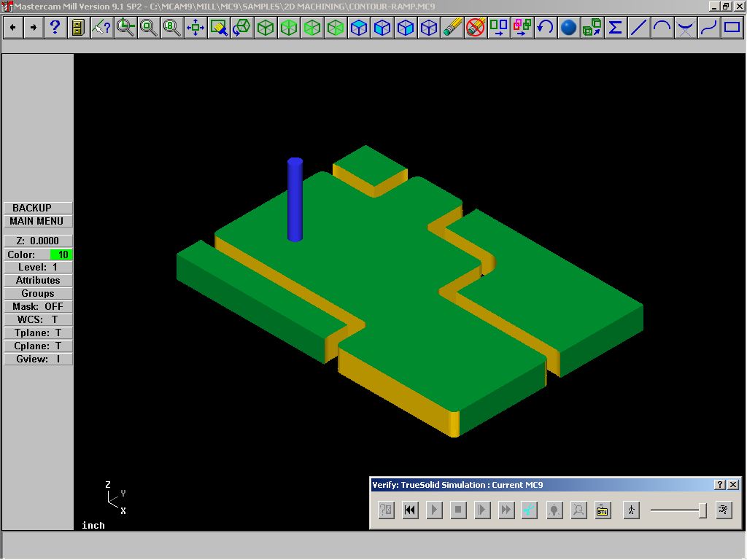Select the first green cube Gview icon
747x560 pixels.
265,28
